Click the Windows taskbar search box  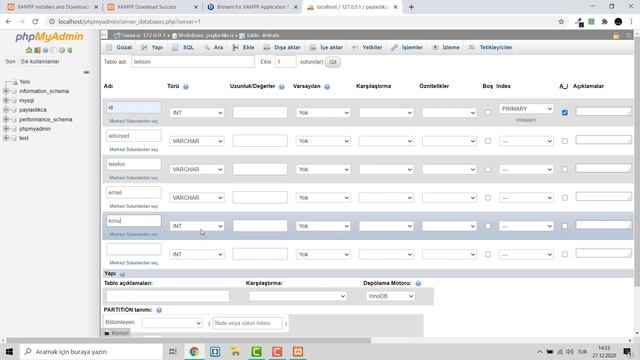[91, 351]
